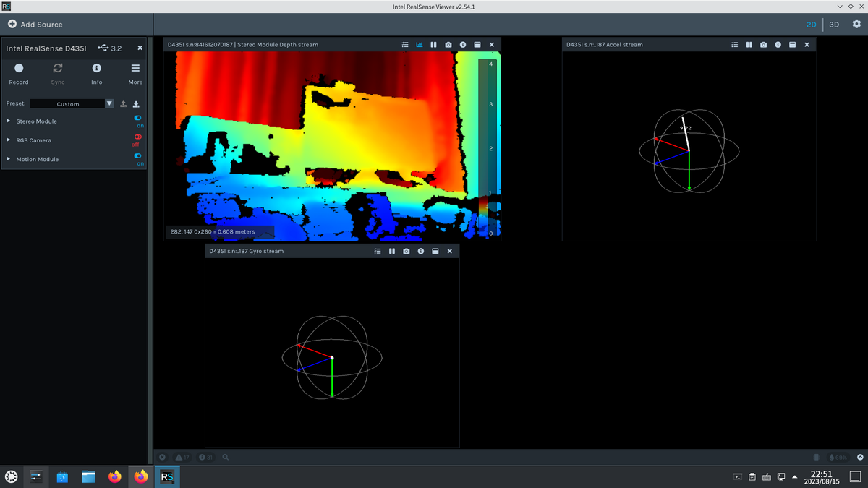868x488 pixels.
Task: Show the Gyro stream info overlay
Action: pyautogui.click(x=420, y=252)
